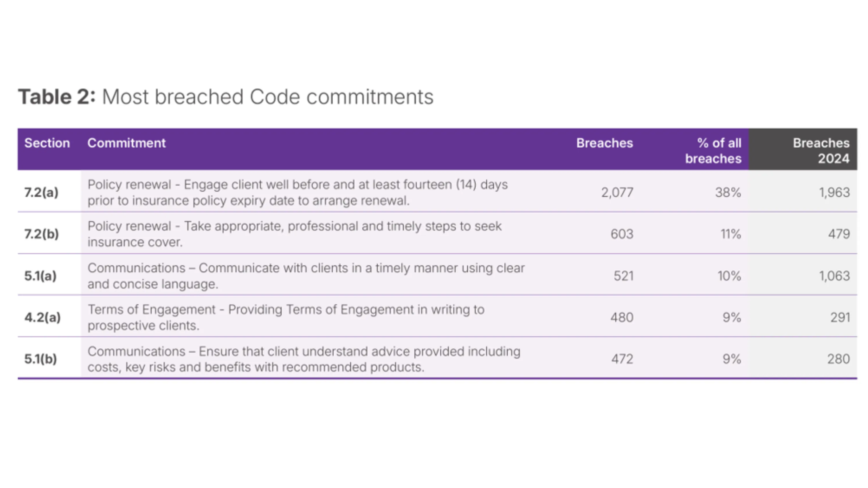Image resolution: width=868 pixels, height=488 pixels.
Task: Click the 'Communicate with clients' commitment text
Action: pyautogui.click(x=306, y=276)
